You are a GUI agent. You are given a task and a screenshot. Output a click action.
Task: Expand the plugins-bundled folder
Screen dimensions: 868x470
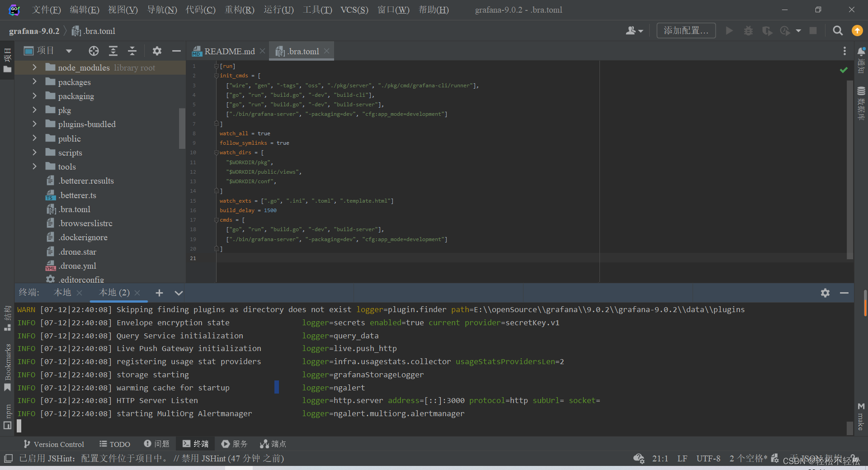[34, 124]
